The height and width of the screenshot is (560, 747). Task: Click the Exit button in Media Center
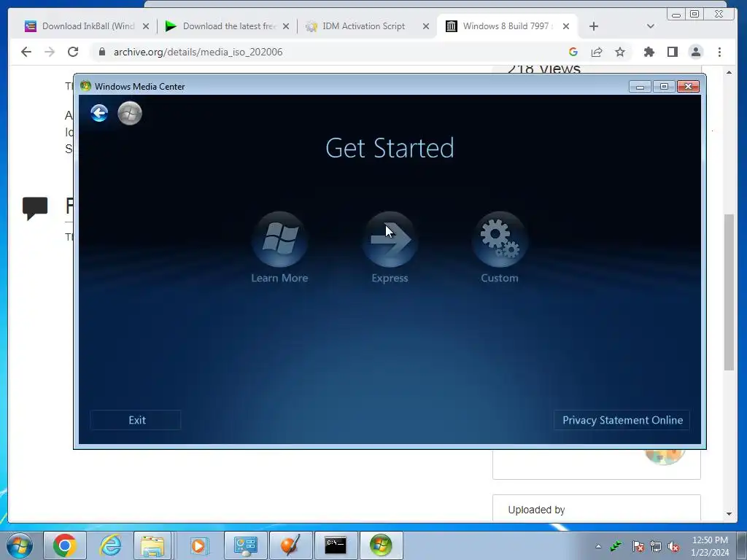(x=136, y=420)
